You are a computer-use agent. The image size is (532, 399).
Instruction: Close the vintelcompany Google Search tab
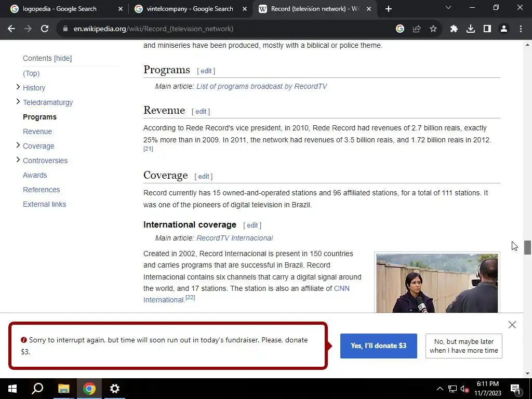click(x=245, y=9)
